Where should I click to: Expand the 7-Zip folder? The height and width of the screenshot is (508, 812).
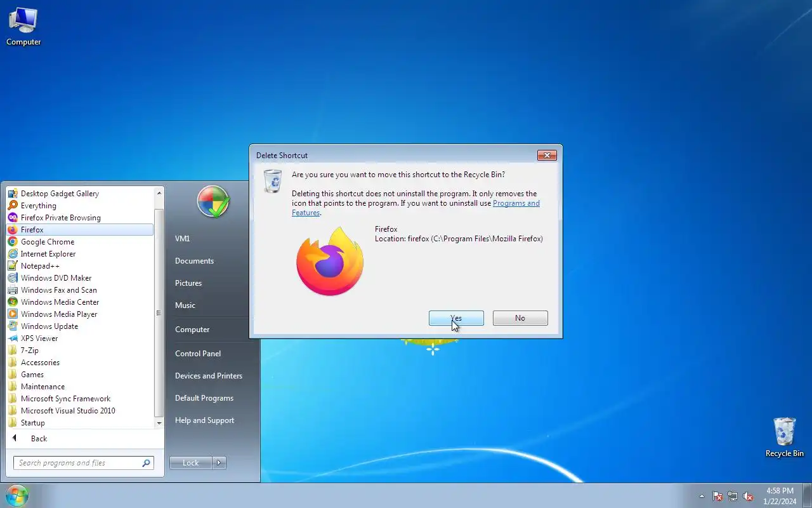click(80, 351)
